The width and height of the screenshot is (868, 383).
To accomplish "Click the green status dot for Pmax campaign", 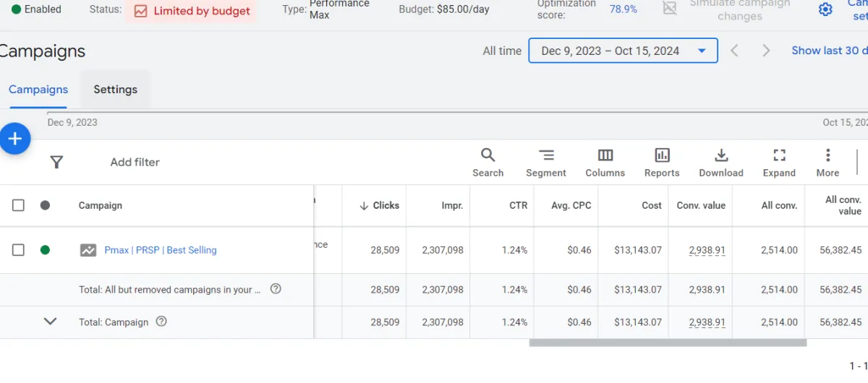I will pyautogui.click(x=45, y=250).
